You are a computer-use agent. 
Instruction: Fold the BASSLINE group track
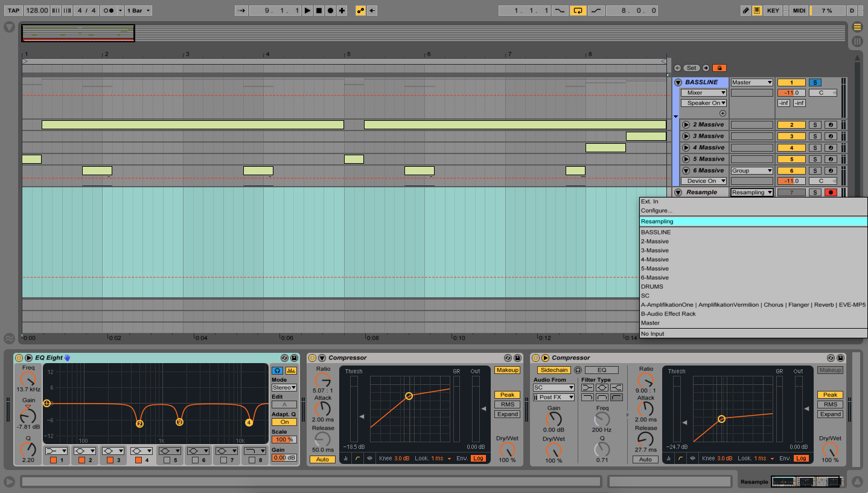678,82
